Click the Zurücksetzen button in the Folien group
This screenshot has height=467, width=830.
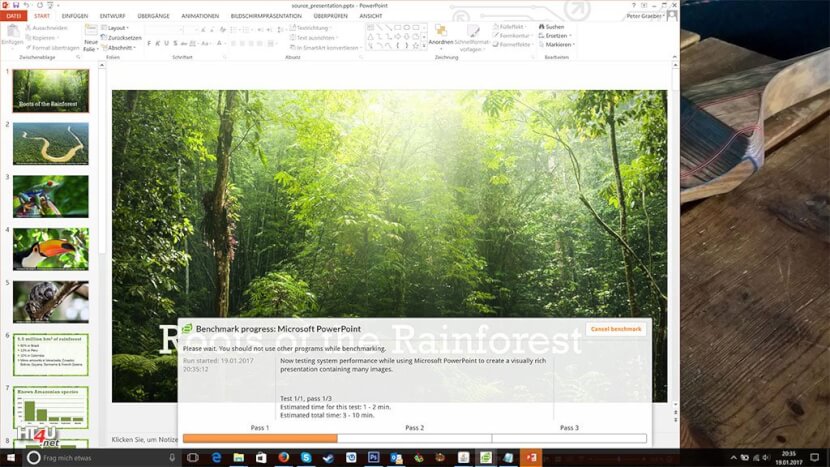pos(124,37)
